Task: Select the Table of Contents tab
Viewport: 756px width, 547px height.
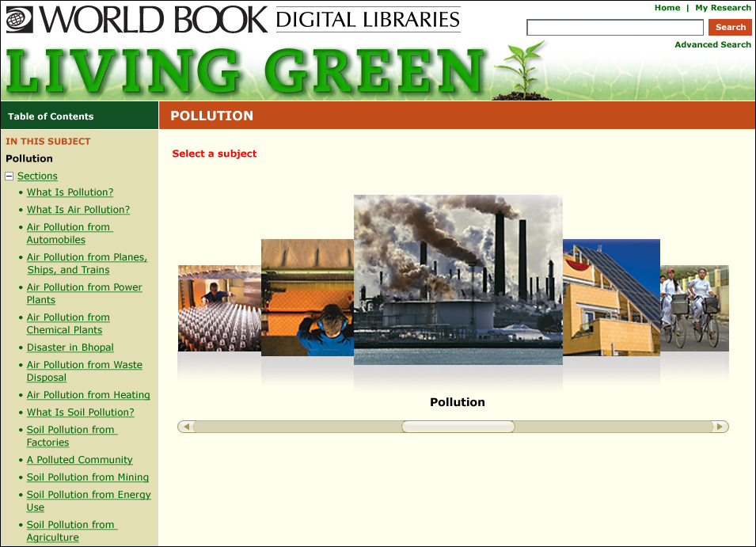Action: [79, 116]
